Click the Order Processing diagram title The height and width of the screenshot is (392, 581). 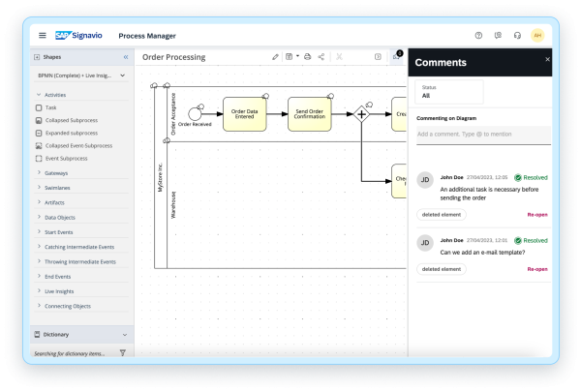click(x=173, y=57)
